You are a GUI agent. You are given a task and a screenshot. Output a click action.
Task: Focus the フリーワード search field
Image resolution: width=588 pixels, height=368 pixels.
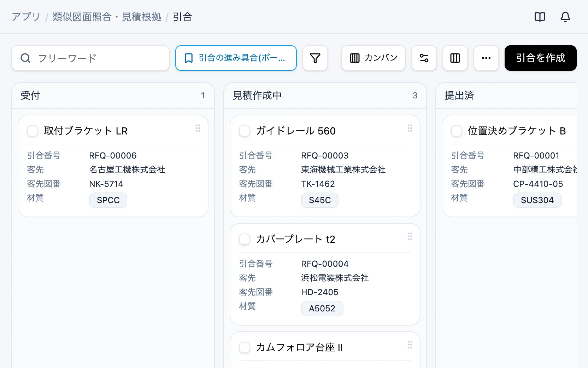pyautogui.click(x=90, y=58)
